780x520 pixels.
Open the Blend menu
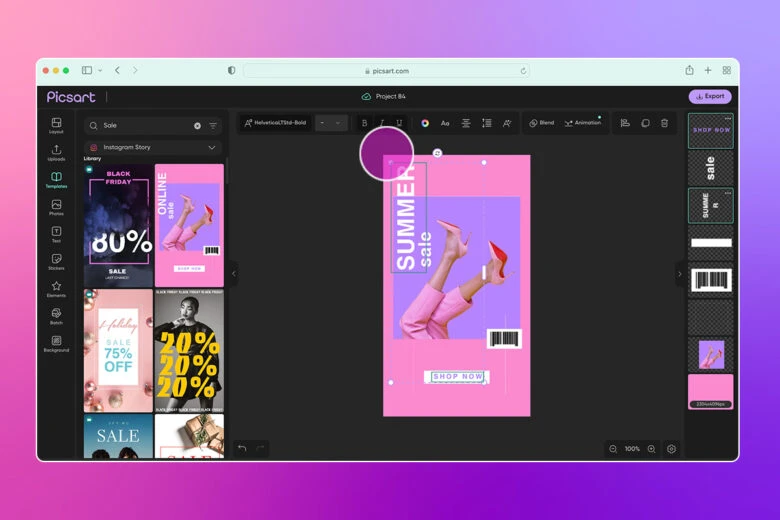(541, 123)
